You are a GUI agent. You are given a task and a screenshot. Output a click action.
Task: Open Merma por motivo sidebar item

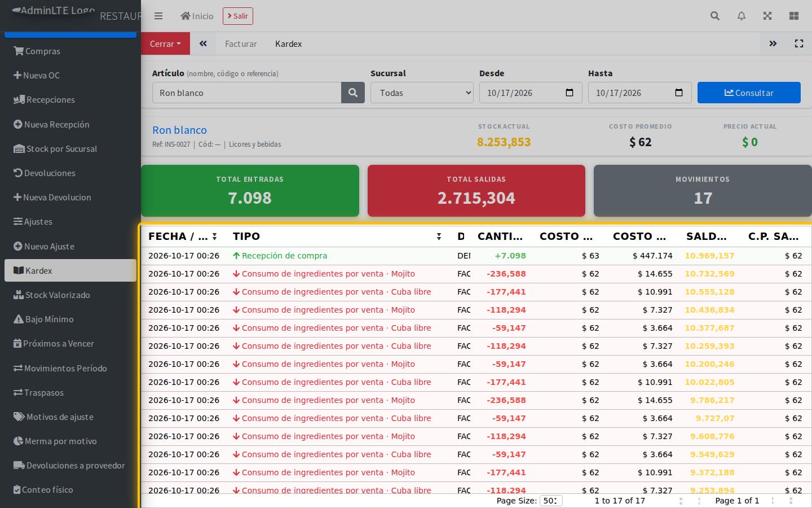(70, 441)
